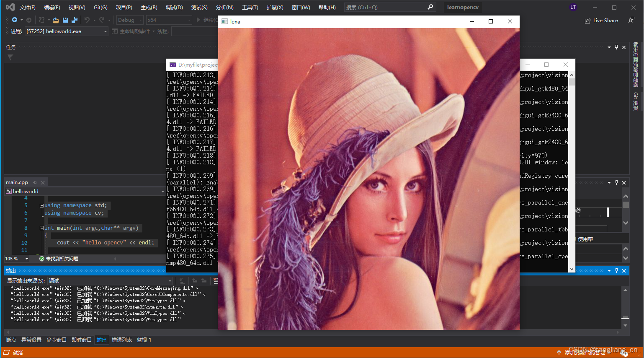Click the feedback icon beside Live Share

631,20
